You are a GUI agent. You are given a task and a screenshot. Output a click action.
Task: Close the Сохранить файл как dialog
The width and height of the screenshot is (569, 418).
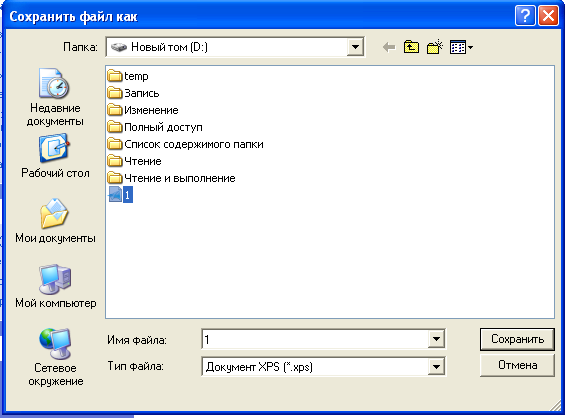(x=548, y=16)
